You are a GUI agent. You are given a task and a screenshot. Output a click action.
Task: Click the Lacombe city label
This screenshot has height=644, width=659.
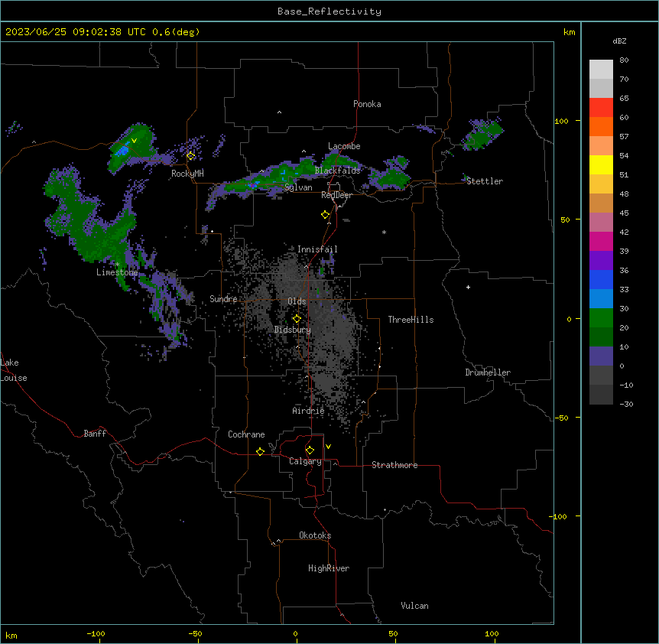[344, 146]
